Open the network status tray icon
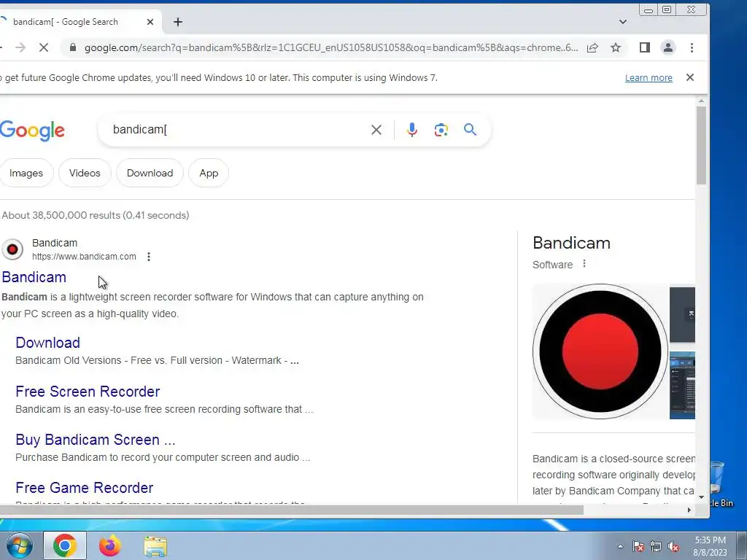The width and height of the screenshot is (747, 560). [656, 547]
